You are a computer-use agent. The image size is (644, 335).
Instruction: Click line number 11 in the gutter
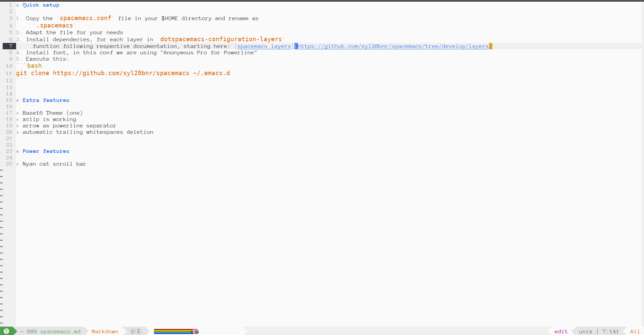click(9, 73)
